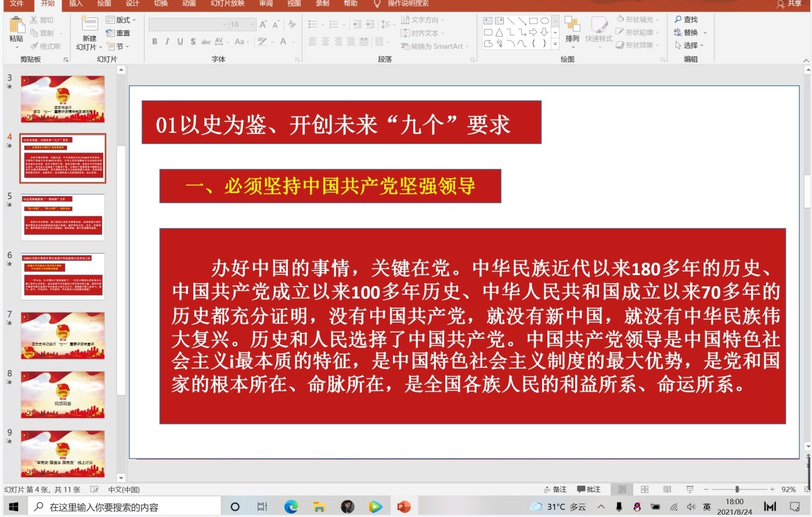Click the Share (共享) button
812x517 pixels.
click(x=789, y=4)
